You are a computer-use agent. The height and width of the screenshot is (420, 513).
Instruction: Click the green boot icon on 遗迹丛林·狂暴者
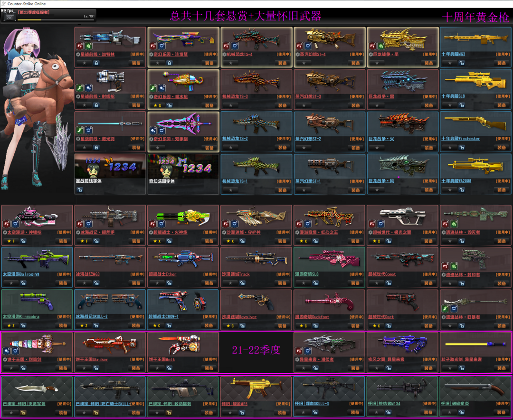pyautogui.click(x=445, y=308)
